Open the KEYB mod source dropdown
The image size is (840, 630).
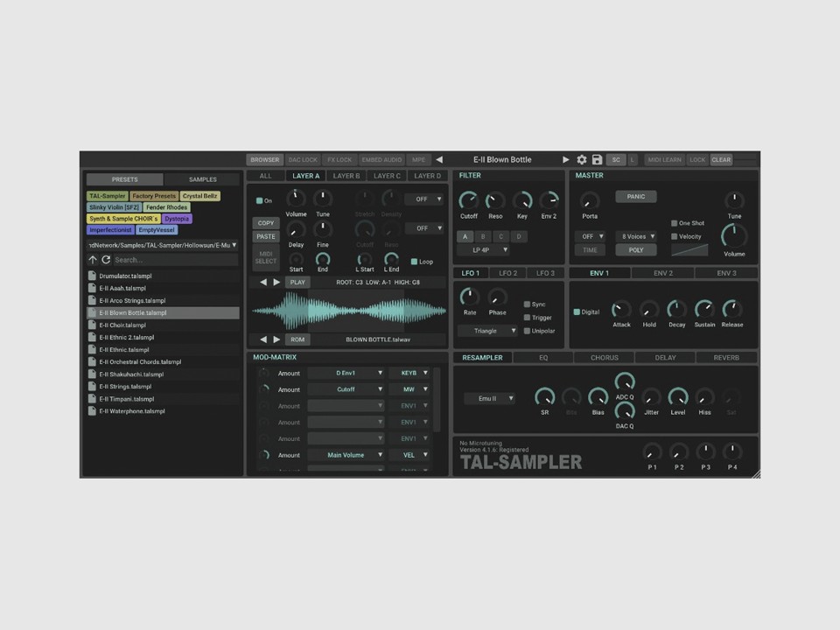click(x=409, y=374)
